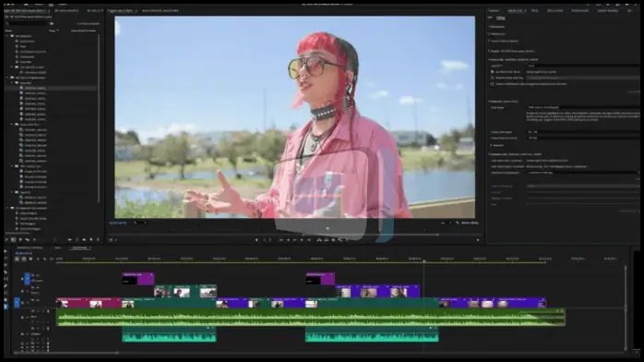Viewport: 644px width, 362px height.
Task: Switch Project panel to List View
Action: (x=13, y=239)
